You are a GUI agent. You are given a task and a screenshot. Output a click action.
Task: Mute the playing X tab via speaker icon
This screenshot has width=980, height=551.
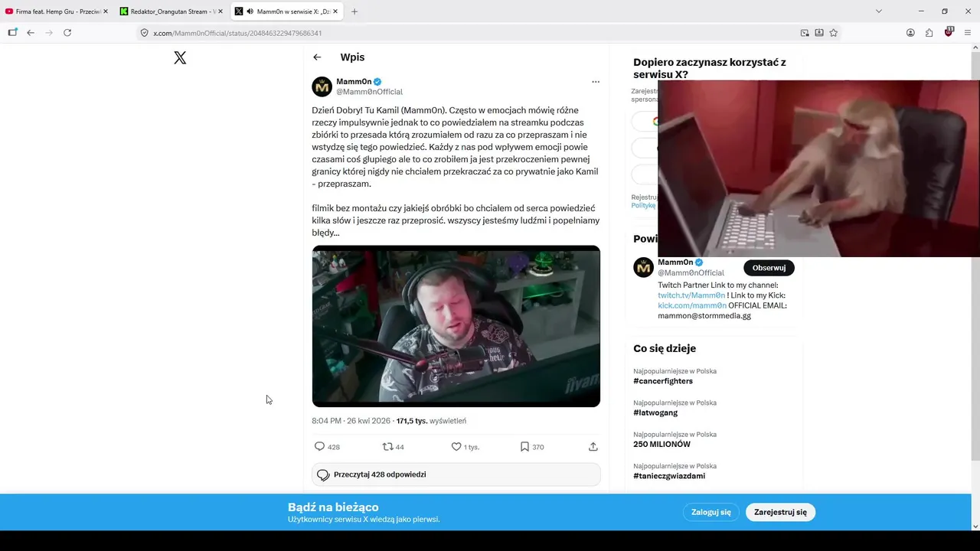coord(250,11)
